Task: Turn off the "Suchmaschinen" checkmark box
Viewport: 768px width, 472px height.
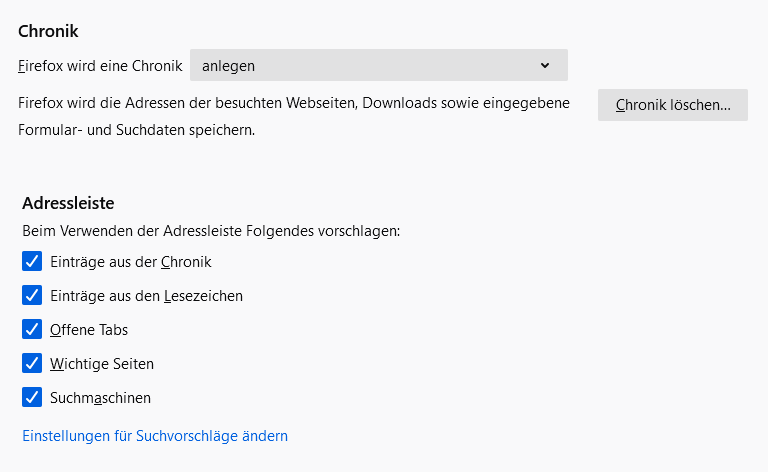Action: [32, 398]
